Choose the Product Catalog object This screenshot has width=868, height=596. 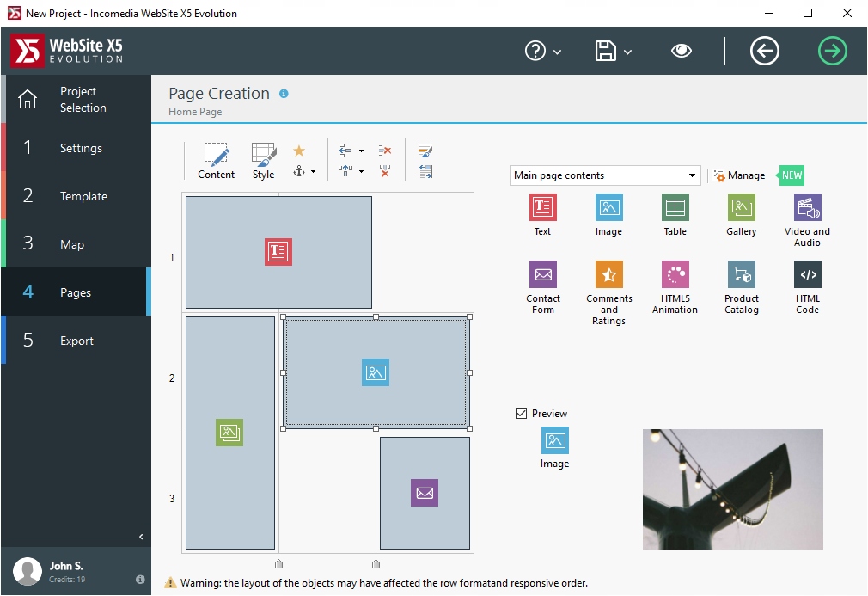741,275
